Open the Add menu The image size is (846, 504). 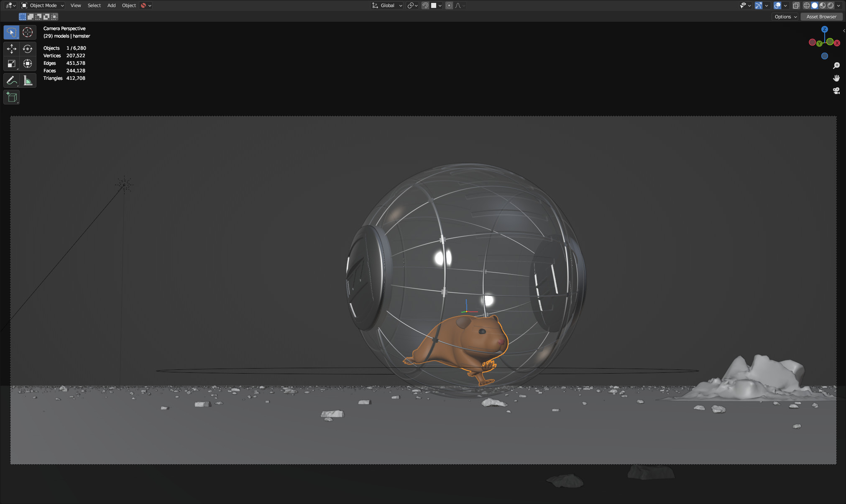point(111,5)
